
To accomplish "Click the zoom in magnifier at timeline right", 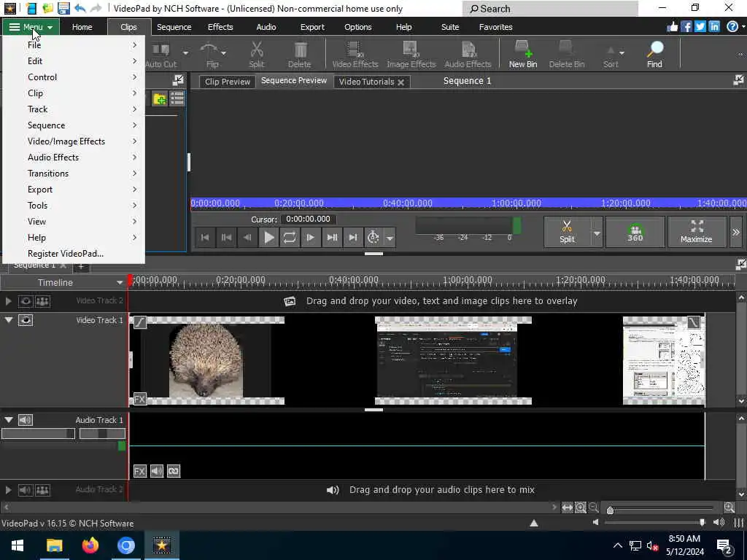I will coord(729,507).
